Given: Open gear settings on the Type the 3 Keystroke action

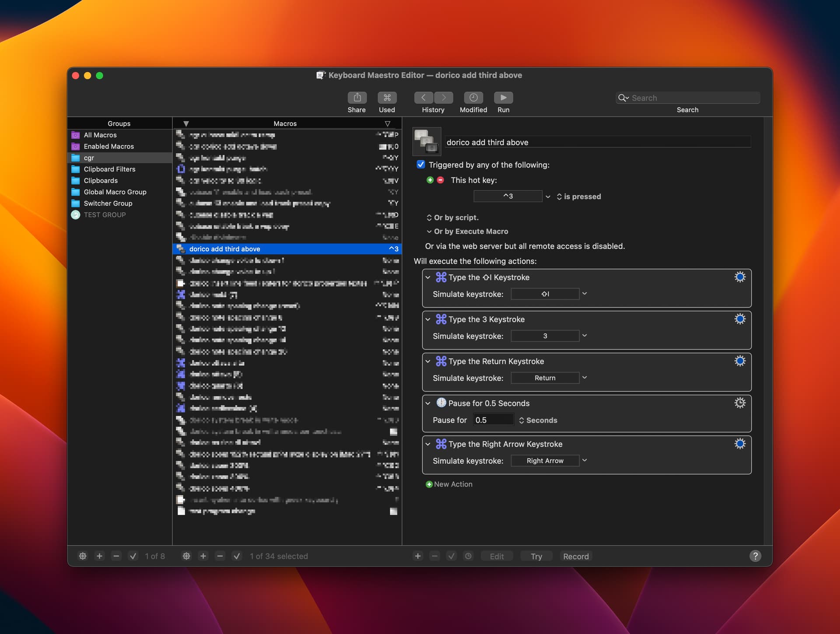Looking at the screenshot, I should pos(740,319).
